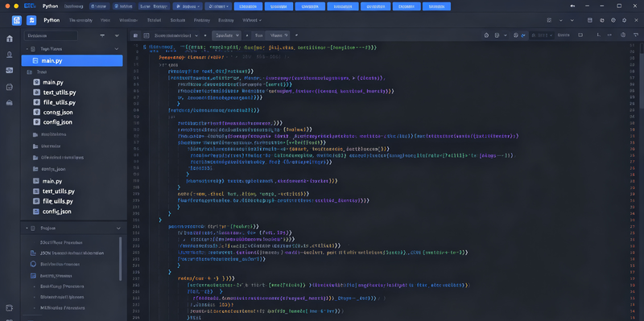Click the second blue square icon beside Python
This screenshot has height=321, width=644.
(31, 20)
